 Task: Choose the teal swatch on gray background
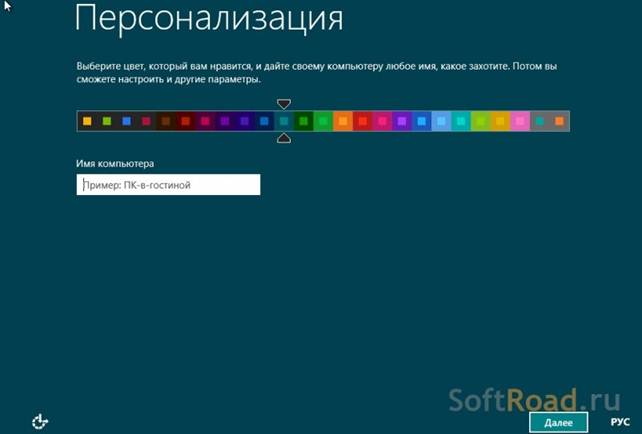tap(540, 121)
